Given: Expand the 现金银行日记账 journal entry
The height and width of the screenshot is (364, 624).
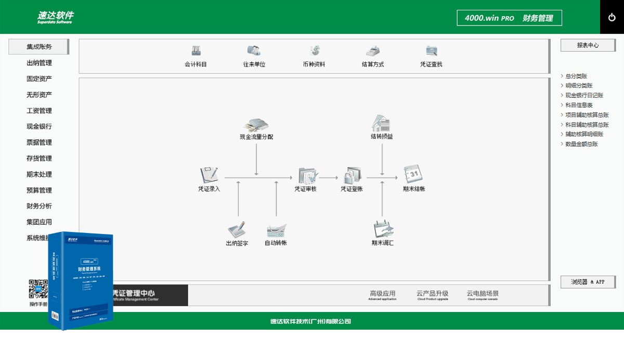Looking at the screenshot, I should pos(583,95).
